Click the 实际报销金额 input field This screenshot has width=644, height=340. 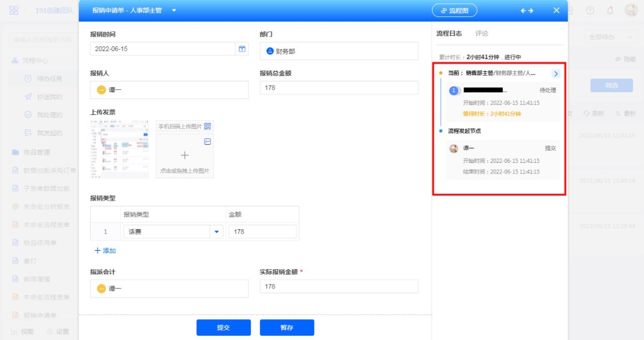338,287
